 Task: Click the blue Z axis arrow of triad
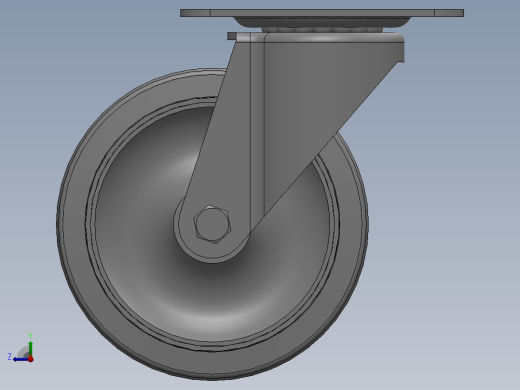click(21, 359)
